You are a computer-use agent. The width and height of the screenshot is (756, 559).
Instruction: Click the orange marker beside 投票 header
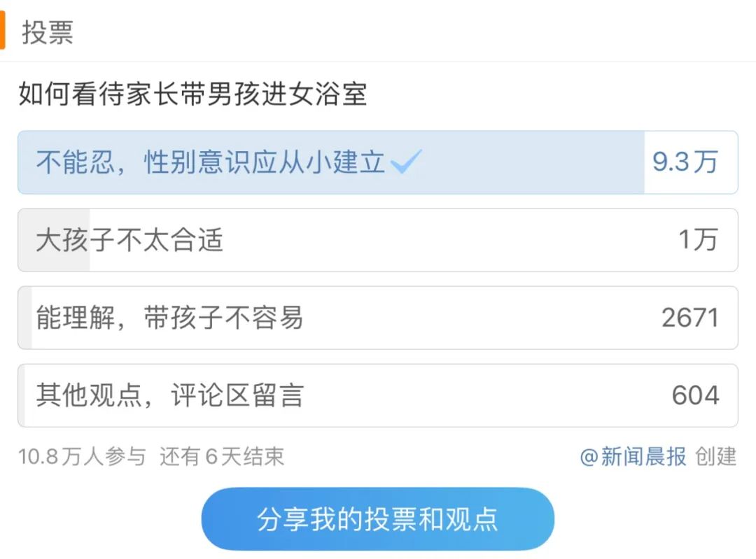3,31
